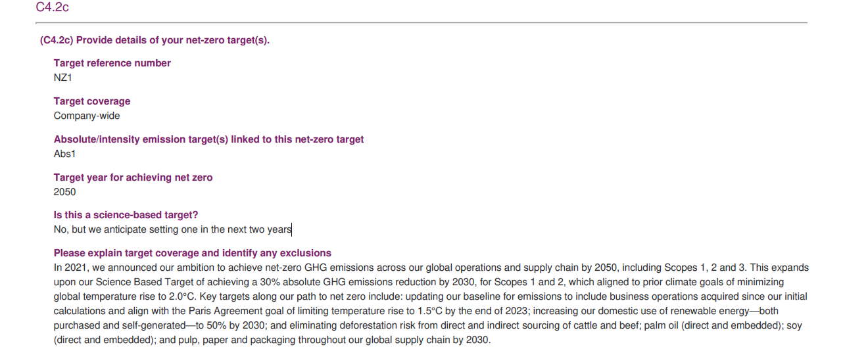This screenshot has width=868, height=347.
Task: Click the C4.2c section heading
Action: click(52, 7)
